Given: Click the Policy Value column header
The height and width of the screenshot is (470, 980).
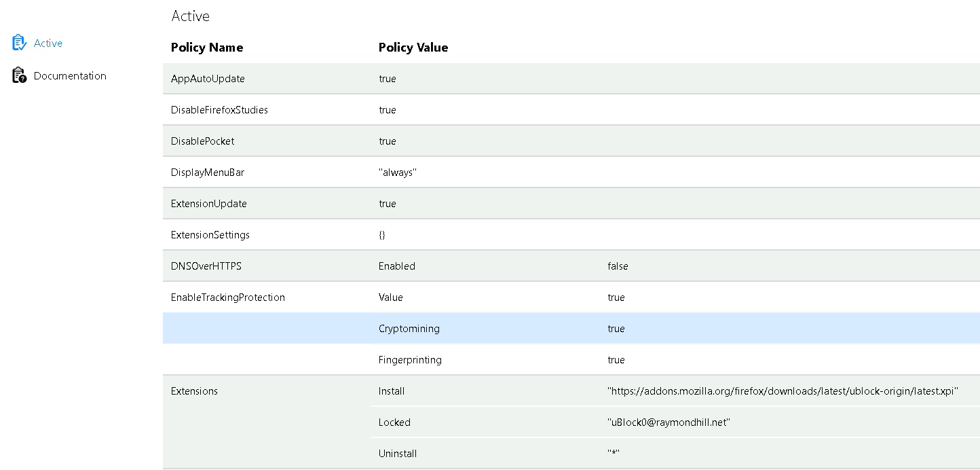Looking at the screenshot, I should tap(413, 48).
